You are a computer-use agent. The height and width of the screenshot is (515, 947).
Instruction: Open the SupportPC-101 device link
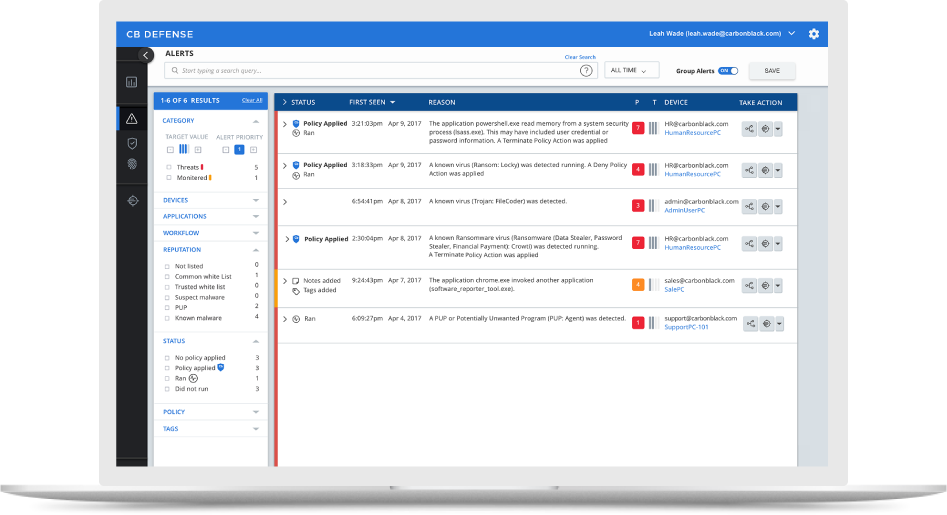686,327
